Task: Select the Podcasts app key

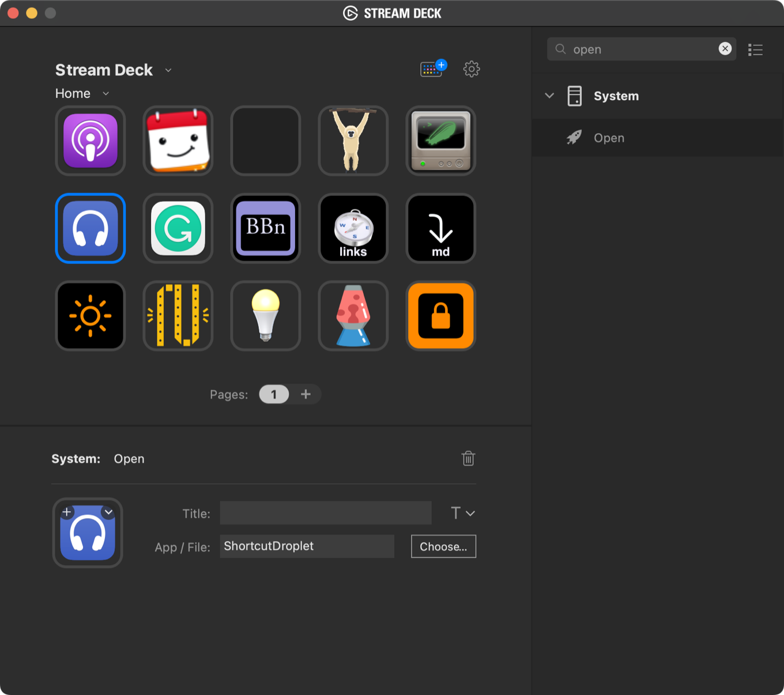Action: (x=90, y=141)
